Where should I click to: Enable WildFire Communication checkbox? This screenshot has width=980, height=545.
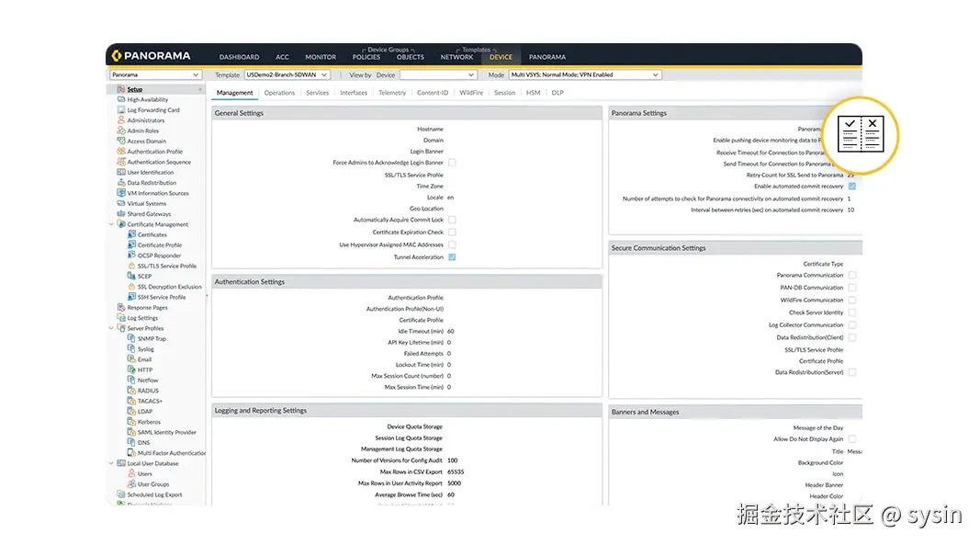click(x=852, y=301)
